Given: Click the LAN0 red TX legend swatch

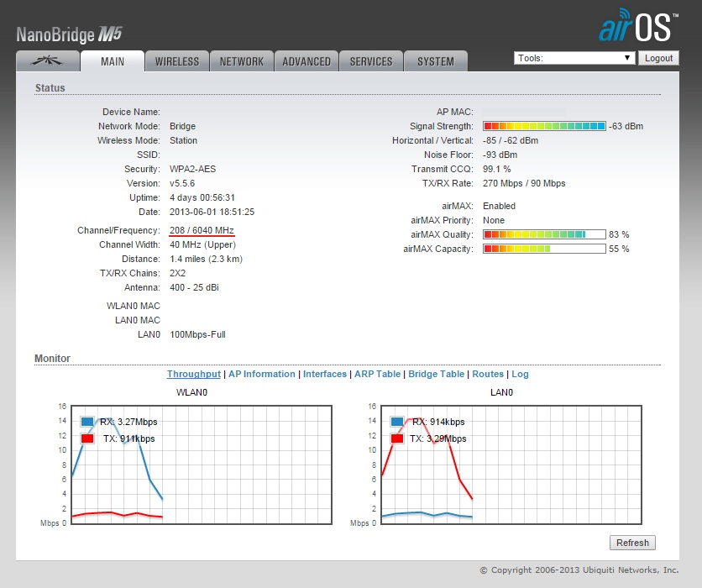Looking at the screenshot, I should point(397,438).
